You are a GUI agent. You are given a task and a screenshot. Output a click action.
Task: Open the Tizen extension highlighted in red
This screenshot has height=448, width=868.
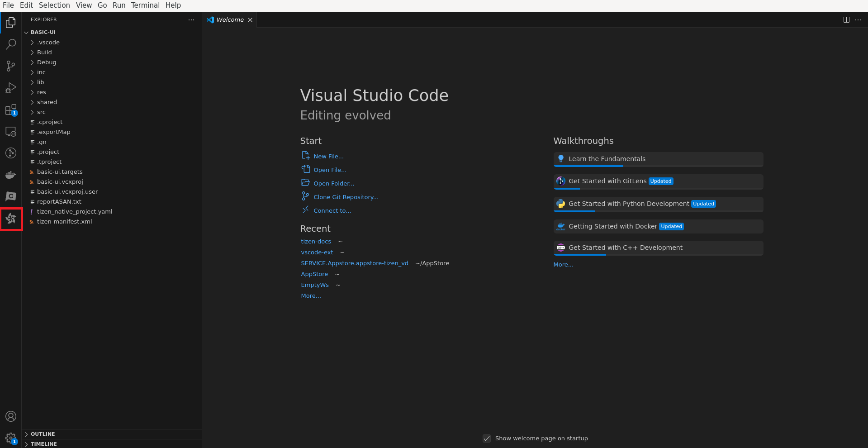tap(11, 219)
